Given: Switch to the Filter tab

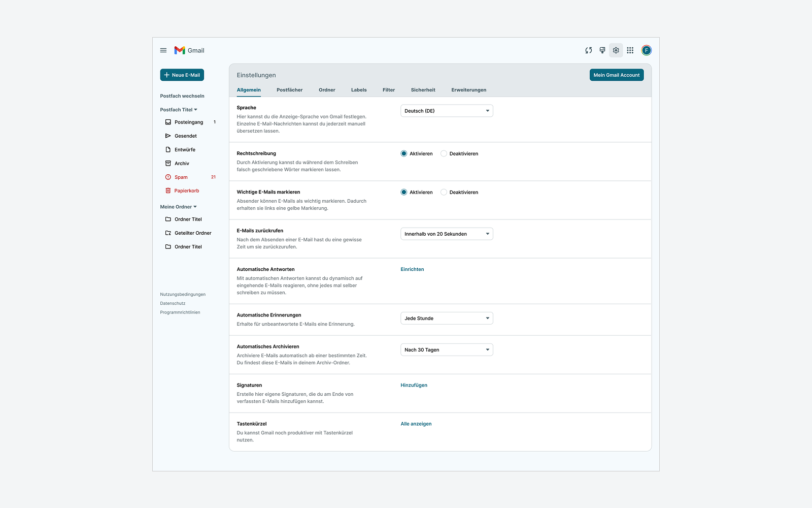Looking at the screenshot, I should pyautogui.click(x=389, y=90).
